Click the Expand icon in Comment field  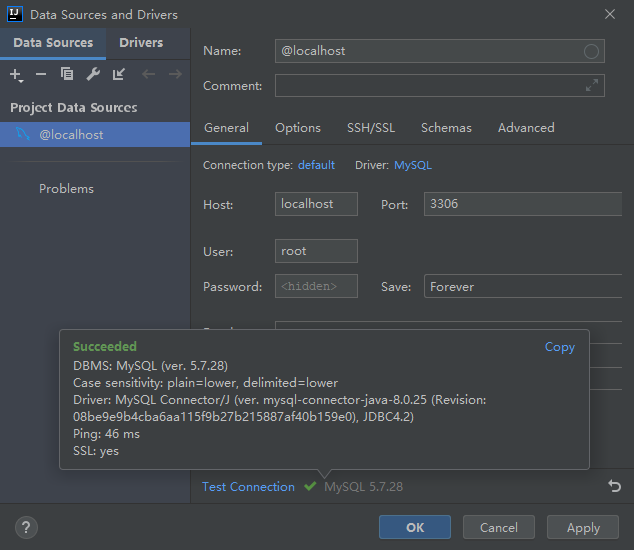pos(592,86)
